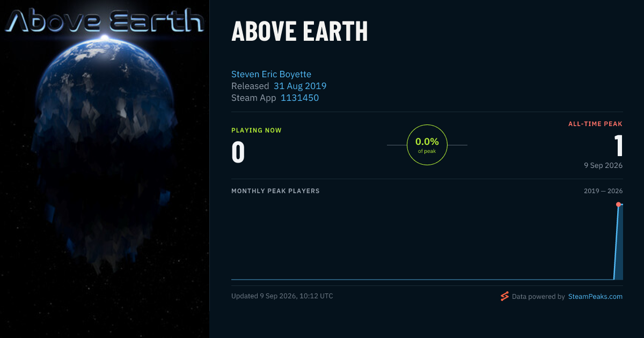This screenshot has width=644, height=338.
Task: Click the PLAYING NOW label
Action: 257,130
